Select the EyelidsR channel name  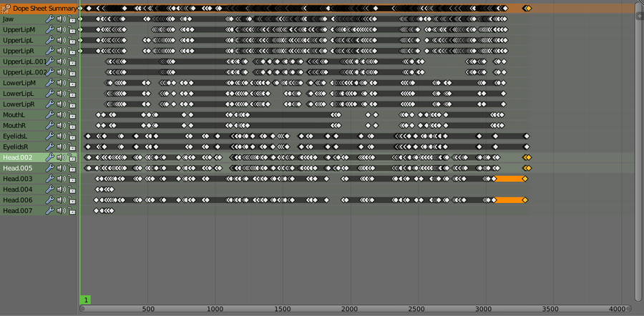[x=15, y=147]
